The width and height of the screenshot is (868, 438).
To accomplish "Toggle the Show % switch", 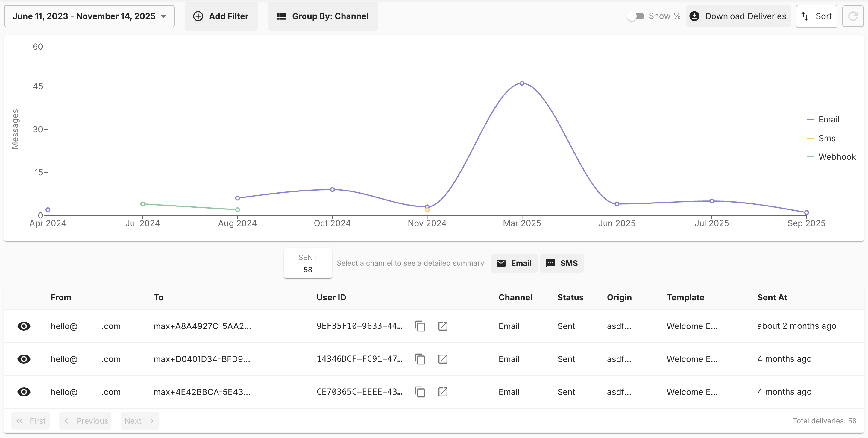I will tap(635, 16).
